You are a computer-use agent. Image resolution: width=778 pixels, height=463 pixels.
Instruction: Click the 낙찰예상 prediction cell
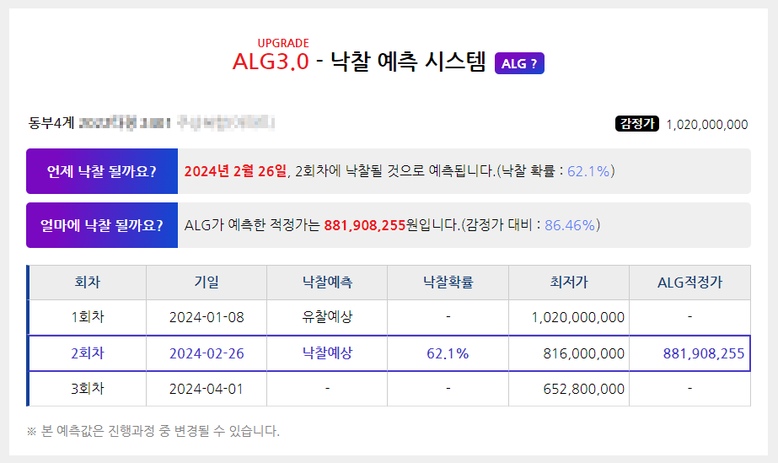click(328, 353)
